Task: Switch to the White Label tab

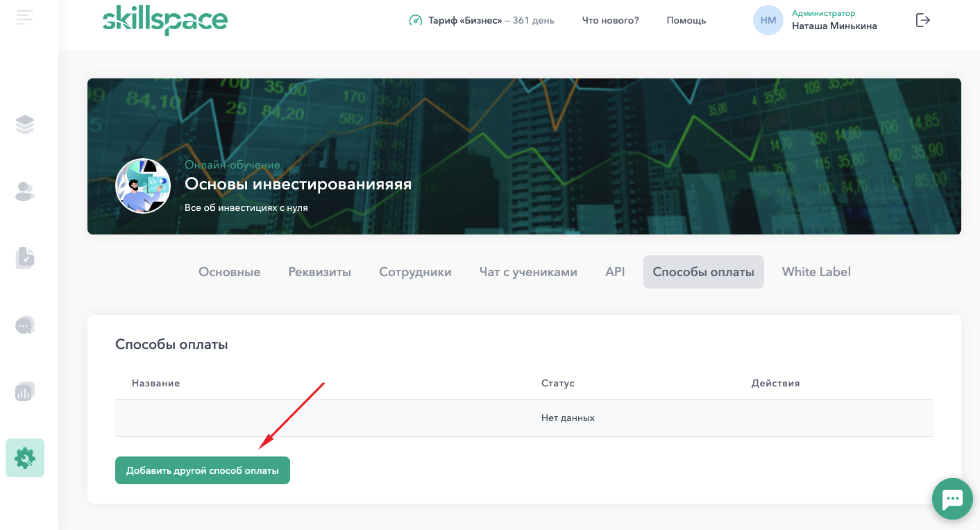Action: pos(816,272)
